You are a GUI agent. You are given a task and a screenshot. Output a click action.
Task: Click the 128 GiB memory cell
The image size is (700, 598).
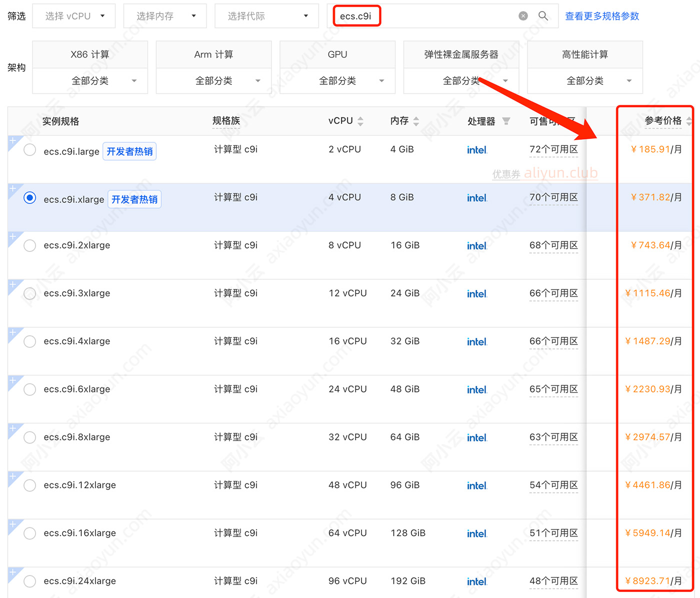tap(408, 533)
